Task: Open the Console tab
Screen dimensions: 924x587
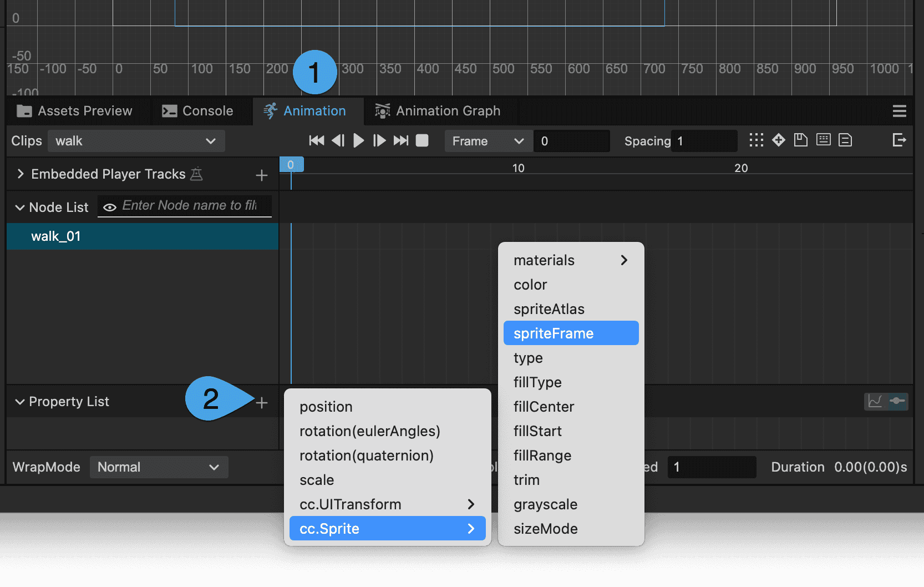Action: click(x=197, y=111)
